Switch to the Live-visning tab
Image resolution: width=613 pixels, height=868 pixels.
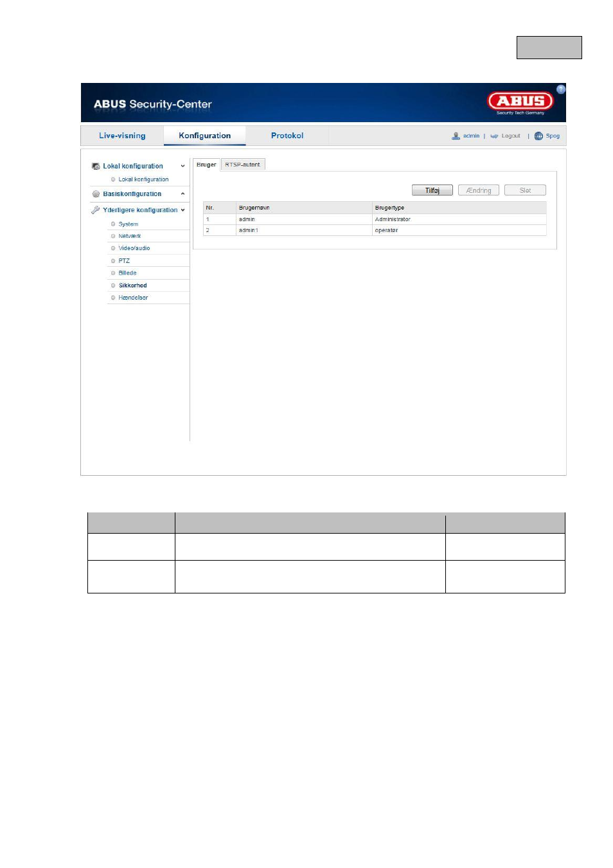[x=122, y=136]
